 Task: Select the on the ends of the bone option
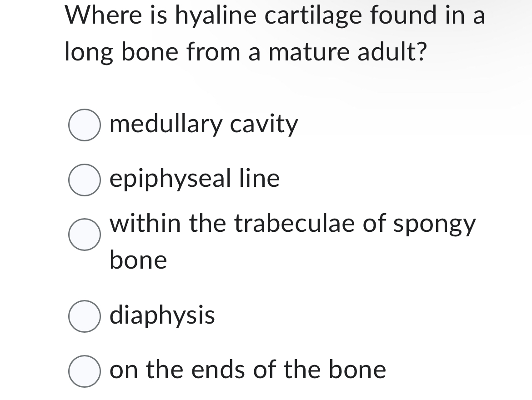pos(84,370)
